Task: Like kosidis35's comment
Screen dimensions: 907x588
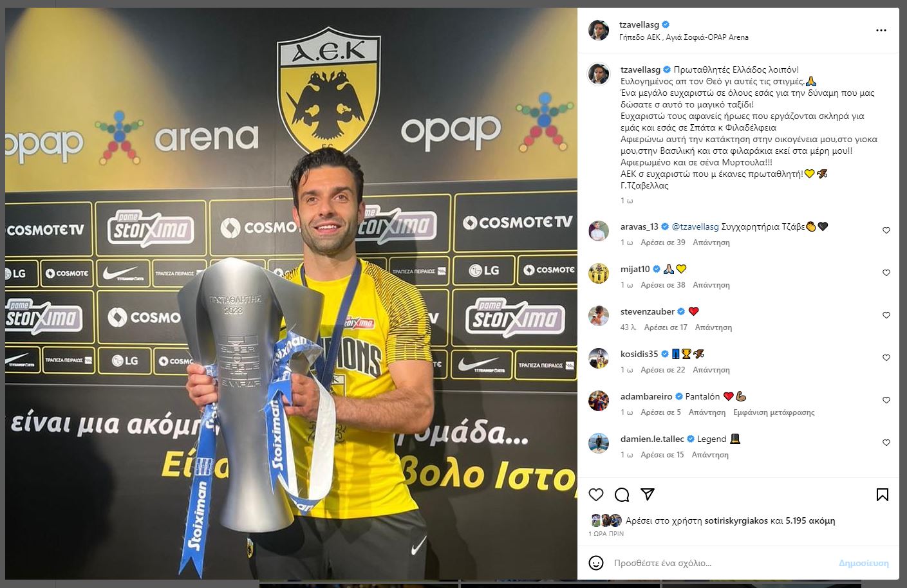Action: point(886,358)
